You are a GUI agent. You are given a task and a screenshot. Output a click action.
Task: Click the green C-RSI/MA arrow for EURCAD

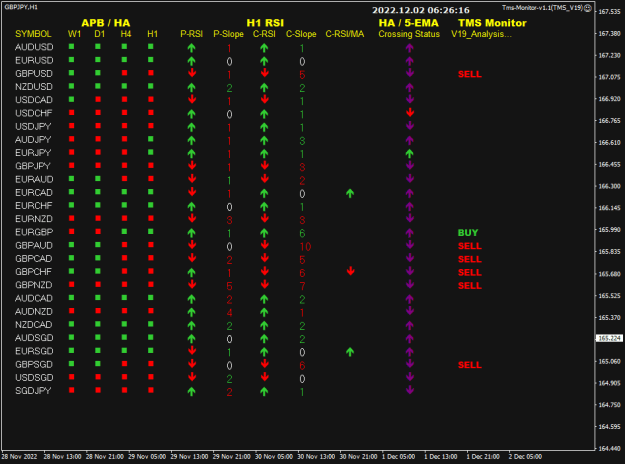point(350,193)
